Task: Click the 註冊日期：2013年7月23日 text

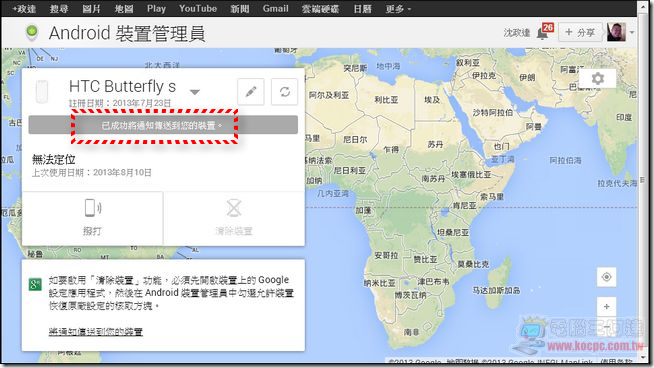Action: coord(120,103)
